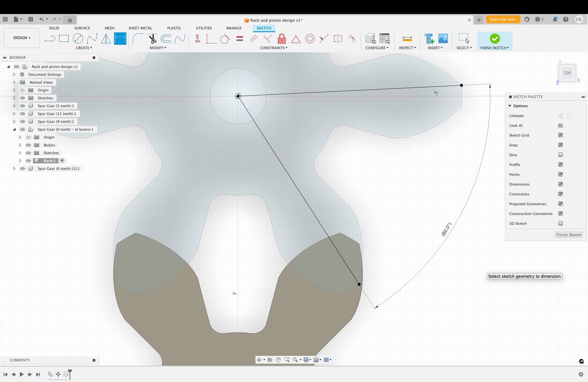Open the Measure tool
The image size is (588, 382).
point(407,39)
